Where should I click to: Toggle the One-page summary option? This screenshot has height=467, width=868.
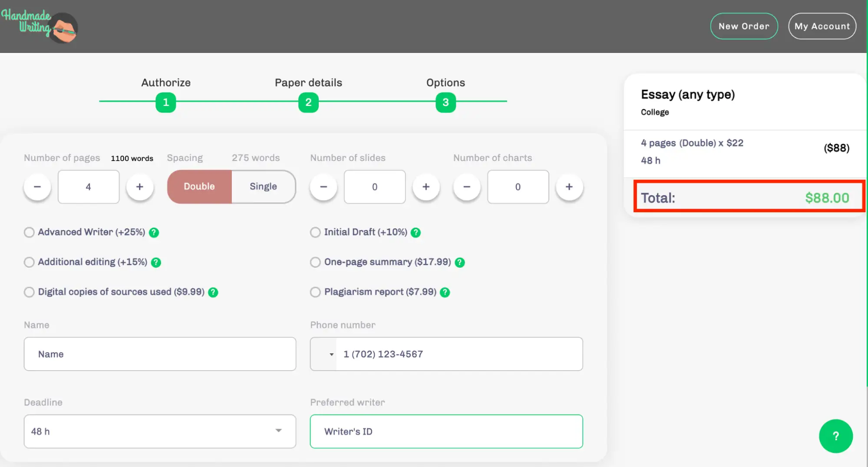315,263
